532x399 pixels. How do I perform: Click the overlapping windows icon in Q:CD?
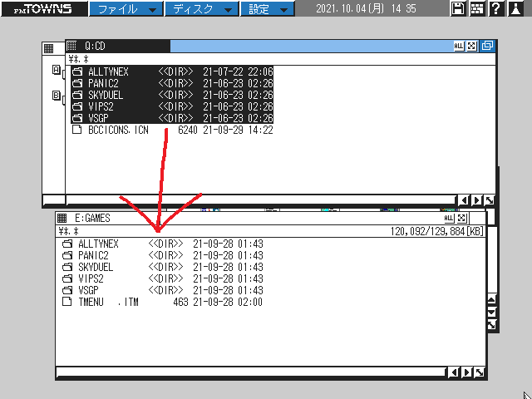click(x=487, y=46)
